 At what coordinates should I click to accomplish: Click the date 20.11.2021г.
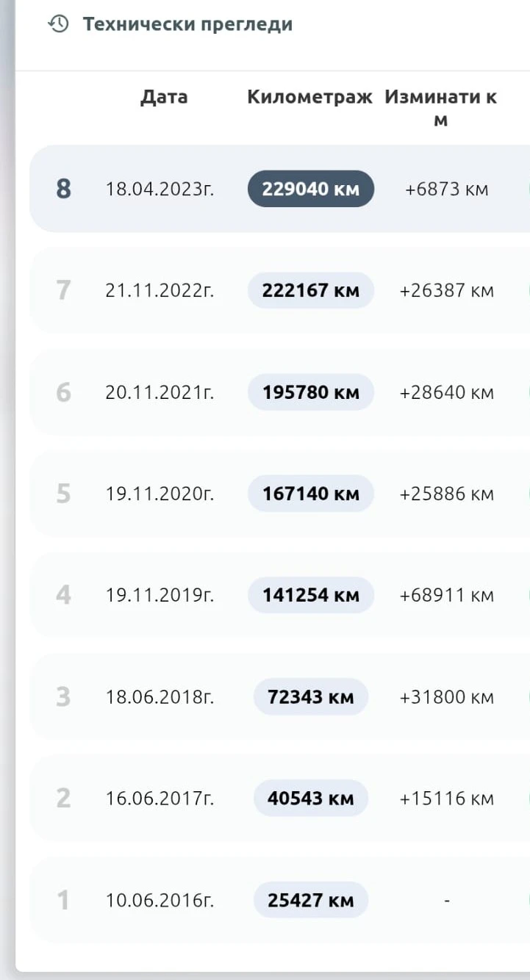point(160,392)
